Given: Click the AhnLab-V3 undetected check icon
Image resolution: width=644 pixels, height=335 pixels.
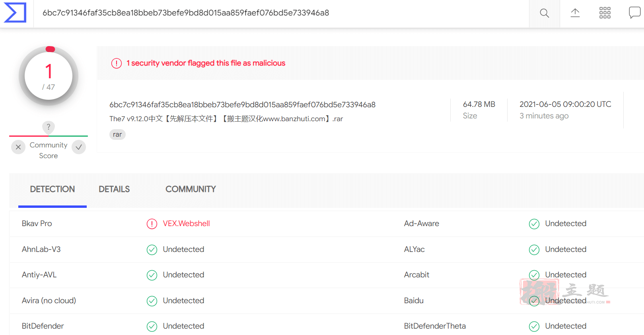Looking at the screenshot, I should pyautogui.click(x=152, y=250).
